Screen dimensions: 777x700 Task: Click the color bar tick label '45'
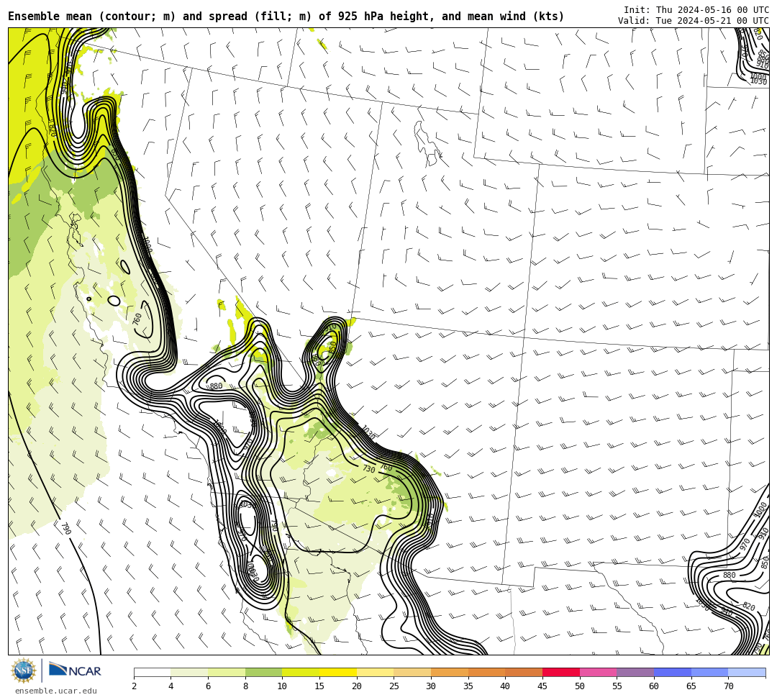[x=542, y=686]
